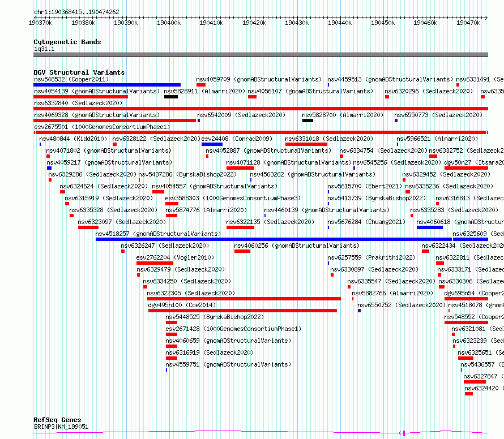Click nsv4559751 gnomAD variant label
This screenshot has width=504, height=439.
click(228, 364)
